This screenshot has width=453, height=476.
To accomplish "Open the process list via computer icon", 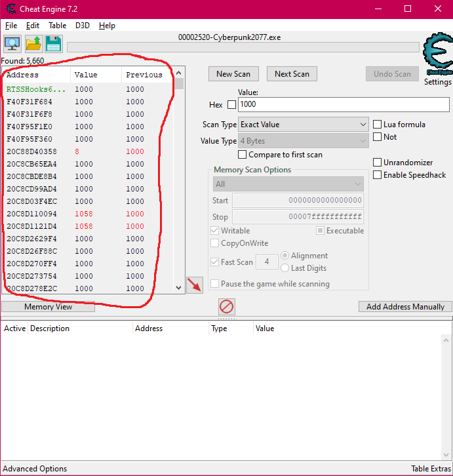I will [12, 44].
